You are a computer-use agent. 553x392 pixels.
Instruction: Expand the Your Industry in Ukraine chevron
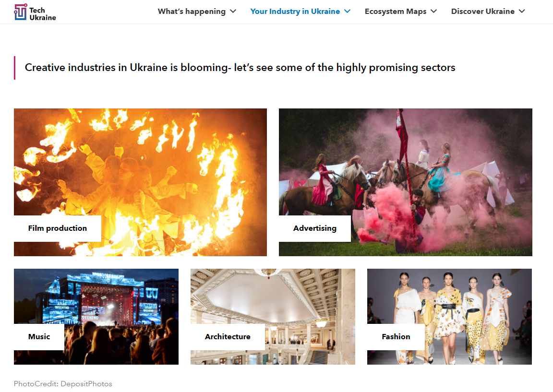(348, 12)
